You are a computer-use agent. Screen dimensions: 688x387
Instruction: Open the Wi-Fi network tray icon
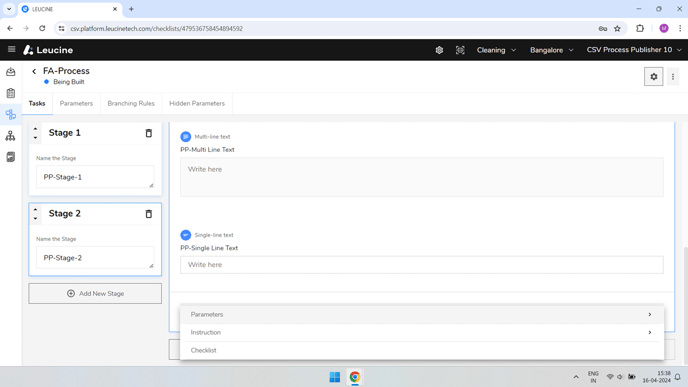click(610, 377)
